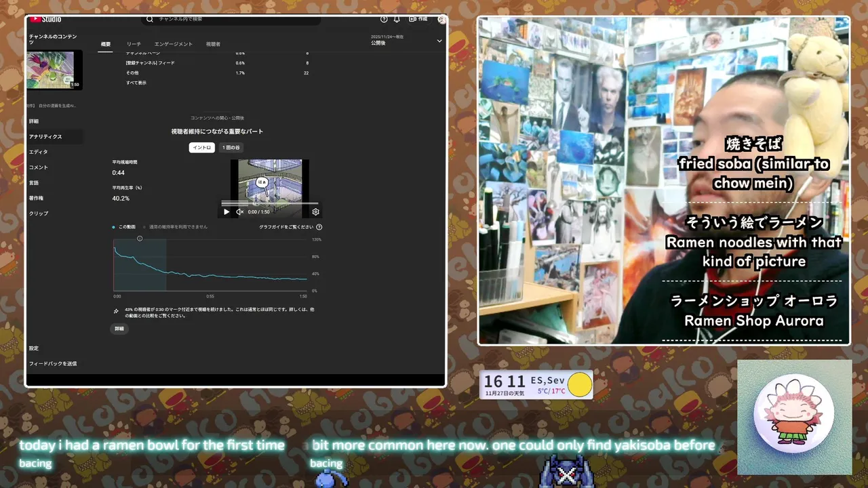Click the 0:44 average view duration value
This screenshot has width=868, height=488.
(119, 173)
